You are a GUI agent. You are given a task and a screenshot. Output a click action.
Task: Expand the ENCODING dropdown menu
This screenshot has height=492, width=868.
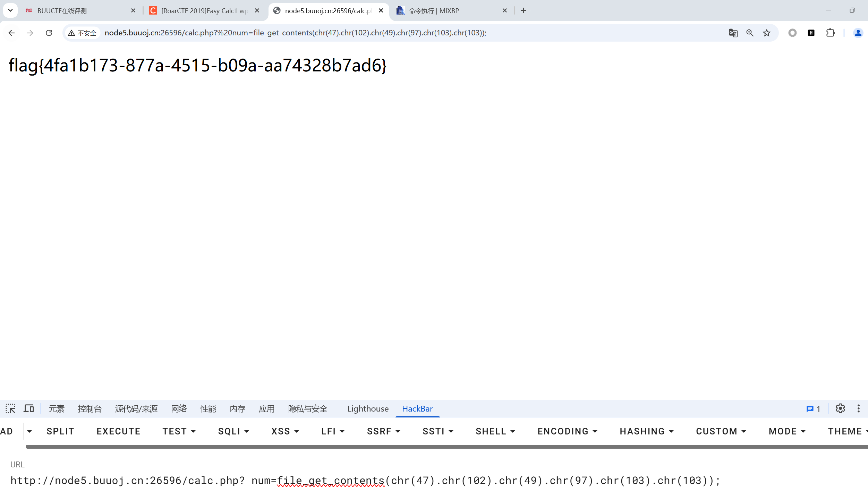click(567, 431)
